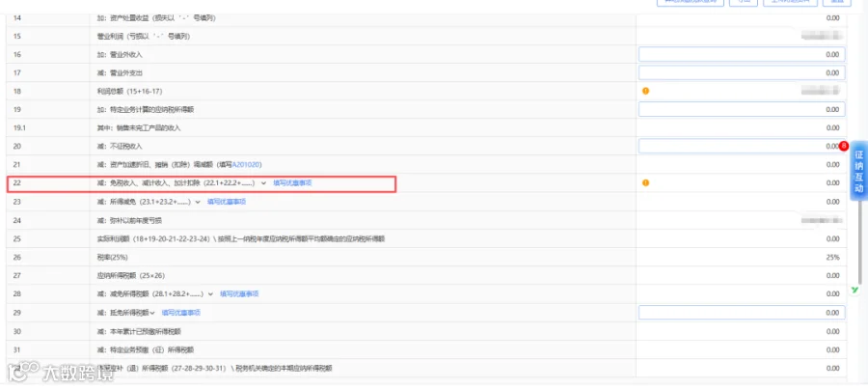Click the red notification badge showing 8
Image resolution: width=868 pixels, height=389 pixels.
(844, 146)
